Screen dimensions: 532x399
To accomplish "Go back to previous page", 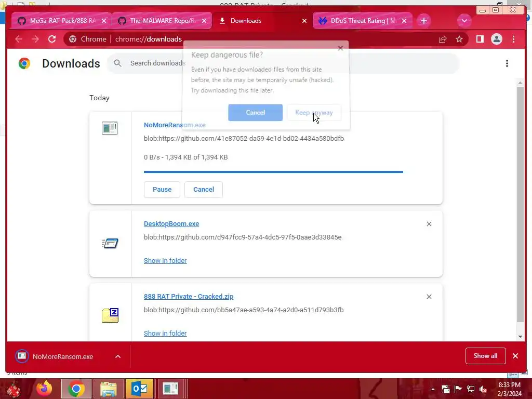I will pos(19,39).
